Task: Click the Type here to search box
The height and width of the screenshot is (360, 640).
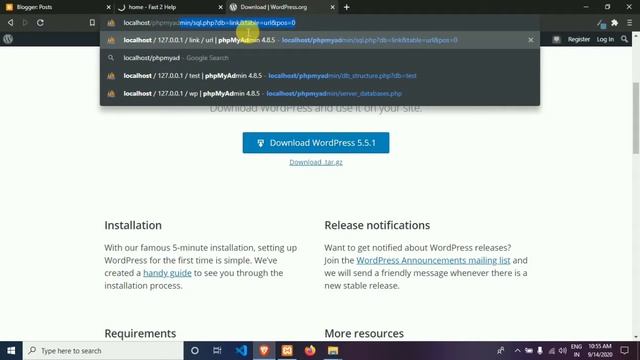Action: pyautogui.click(x=103, y=351)
